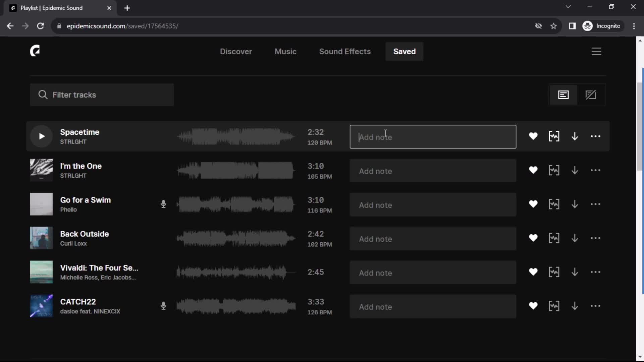Click the Spacetime note field
The height and width of the screenshot is (362, 644).
click(x=433, y=137)
